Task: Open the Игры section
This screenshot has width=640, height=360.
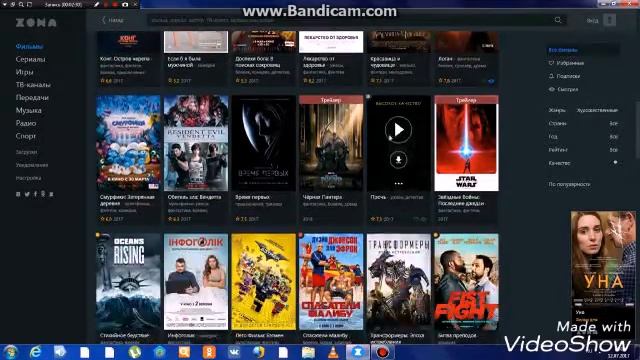Action: tap(24, 72)
